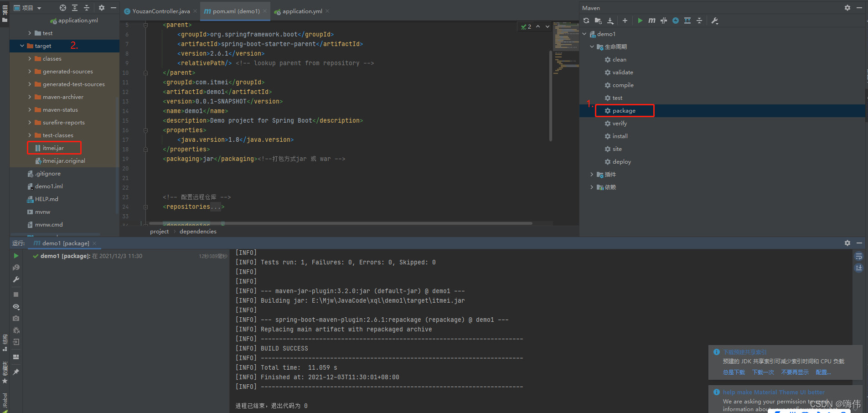Select itmei.jar file in target folder
This screenshot has width=868, height=413.
pyautogui.click(x=53, y=148)
